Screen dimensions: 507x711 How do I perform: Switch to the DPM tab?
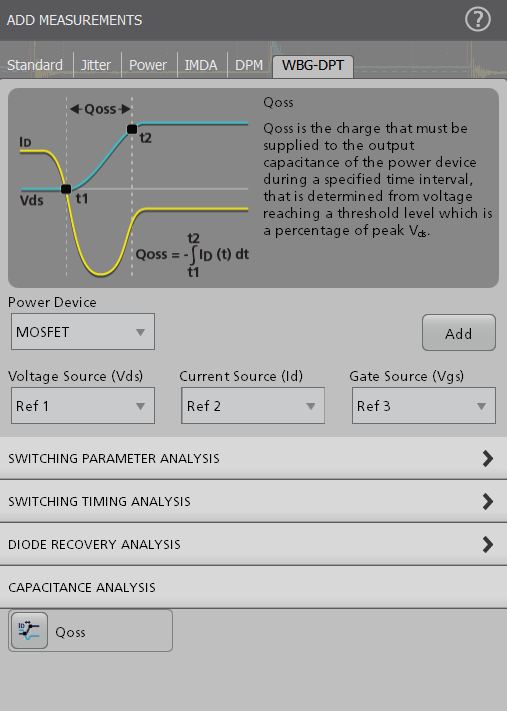pyautogui.click(x=249, y=65)
